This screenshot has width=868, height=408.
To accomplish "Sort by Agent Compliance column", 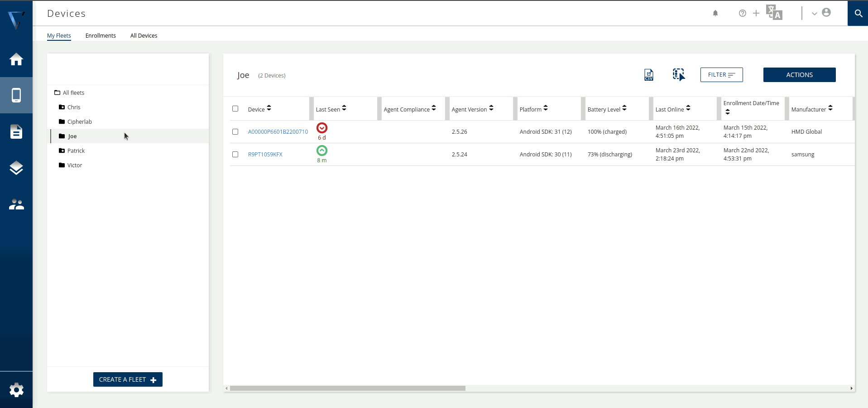I will pyautogui.click(x=434, y=108).
